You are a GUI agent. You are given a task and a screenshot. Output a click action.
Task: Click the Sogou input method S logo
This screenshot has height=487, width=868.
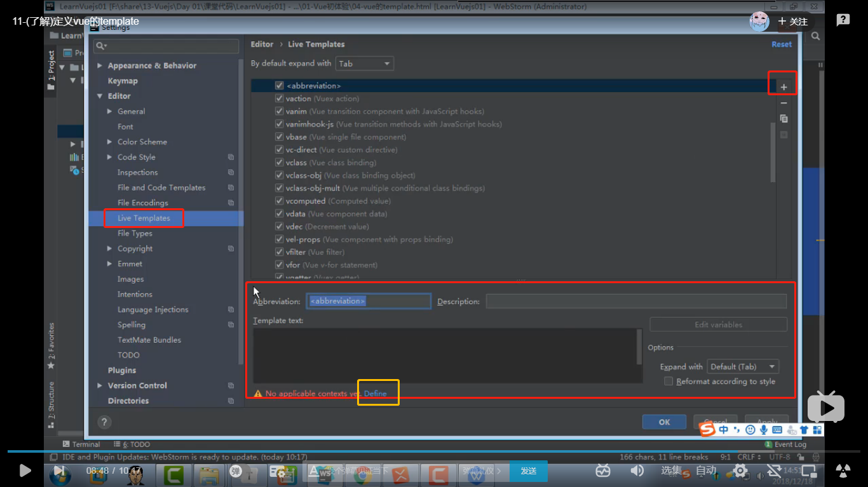pos(708,430)
